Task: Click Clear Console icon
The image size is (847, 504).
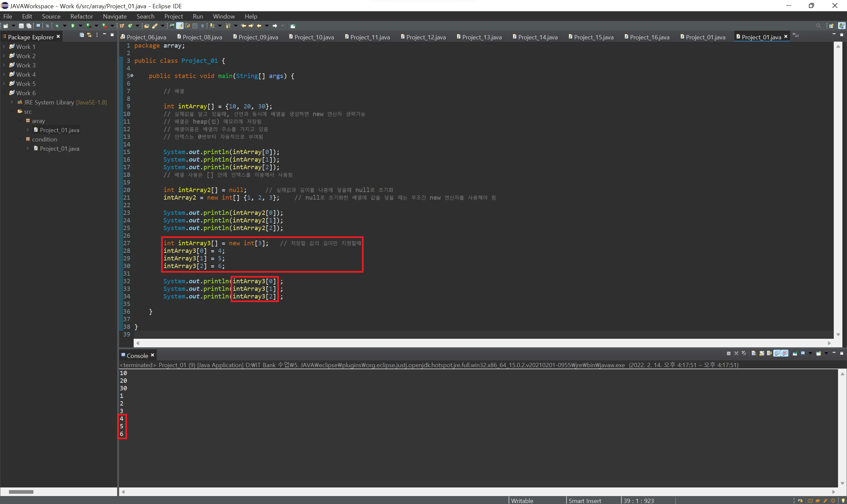Action: coord(754,354)
